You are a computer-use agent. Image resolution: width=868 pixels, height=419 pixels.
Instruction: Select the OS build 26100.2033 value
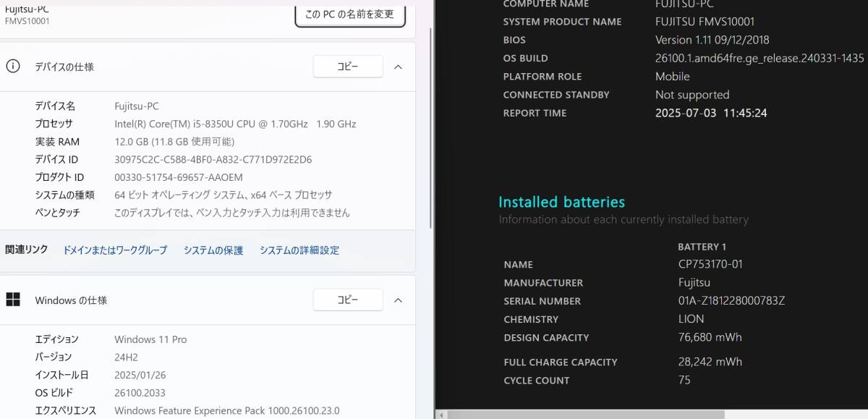[140, 393]
